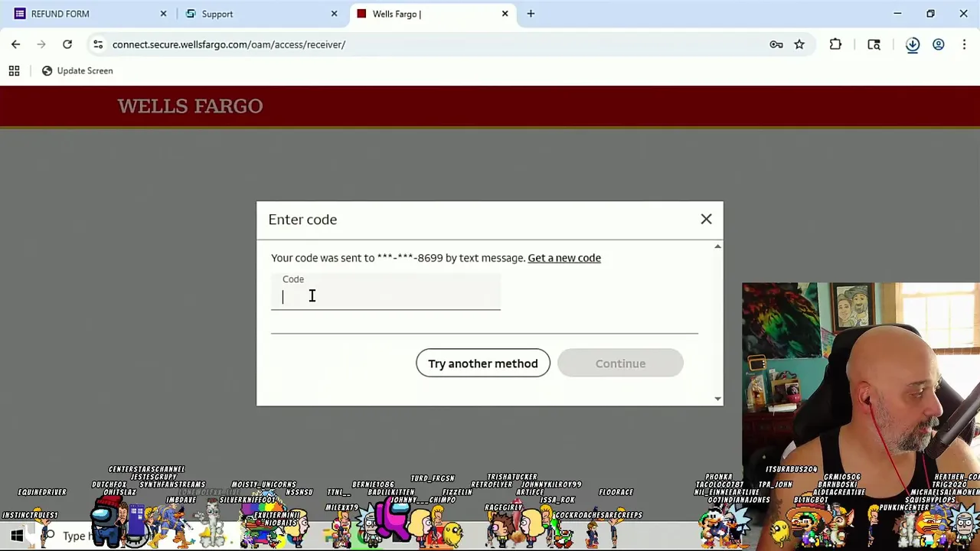The width and height of the screenshot is (980, 551).
Task: Click the dialog scrollbar up arrow
Action: tap(717, 246)
